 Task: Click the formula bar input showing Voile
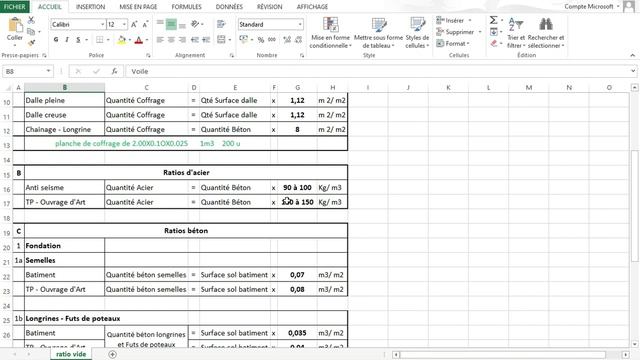(378, 71)
